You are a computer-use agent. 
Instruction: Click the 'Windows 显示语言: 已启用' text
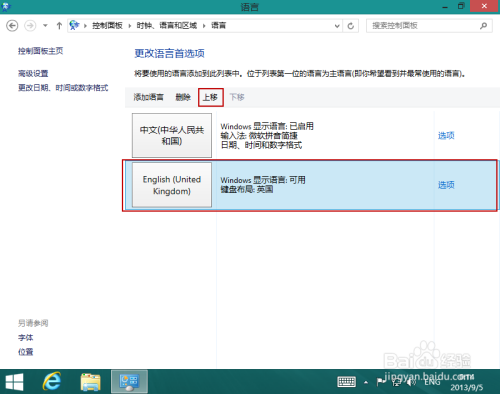[x=267, y=126]
